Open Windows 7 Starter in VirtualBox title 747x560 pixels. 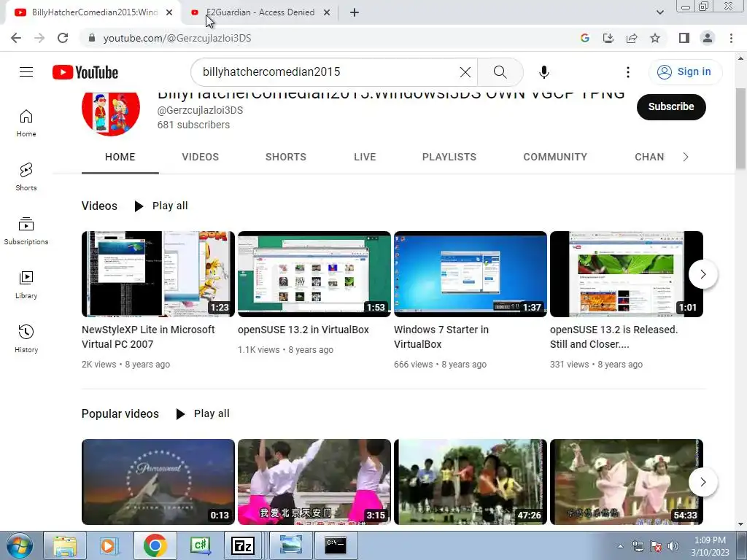tap(441, 337)
